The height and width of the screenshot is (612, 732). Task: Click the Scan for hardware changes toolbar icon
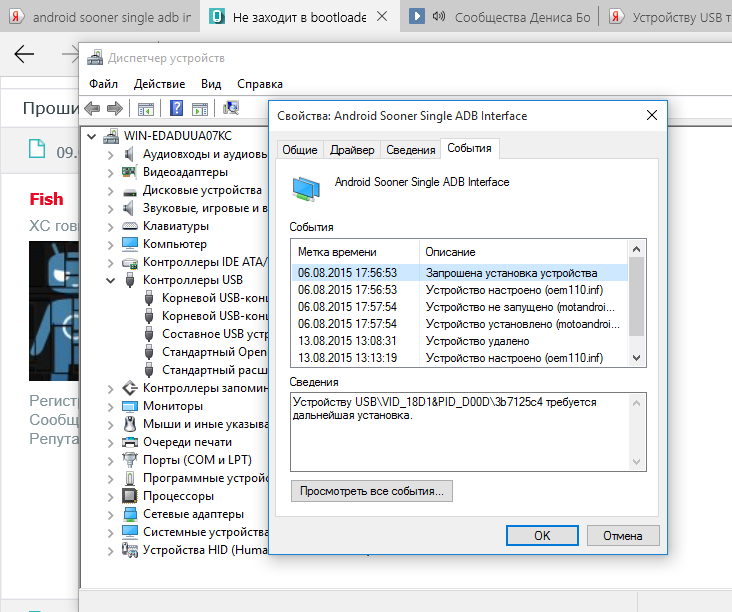pyautogui.click(x=231, y=108)
